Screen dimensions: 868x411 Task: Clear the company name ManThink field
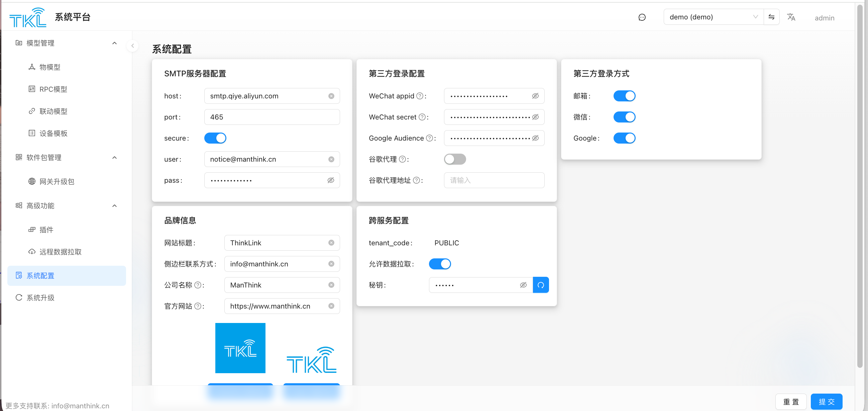(331, 285)
